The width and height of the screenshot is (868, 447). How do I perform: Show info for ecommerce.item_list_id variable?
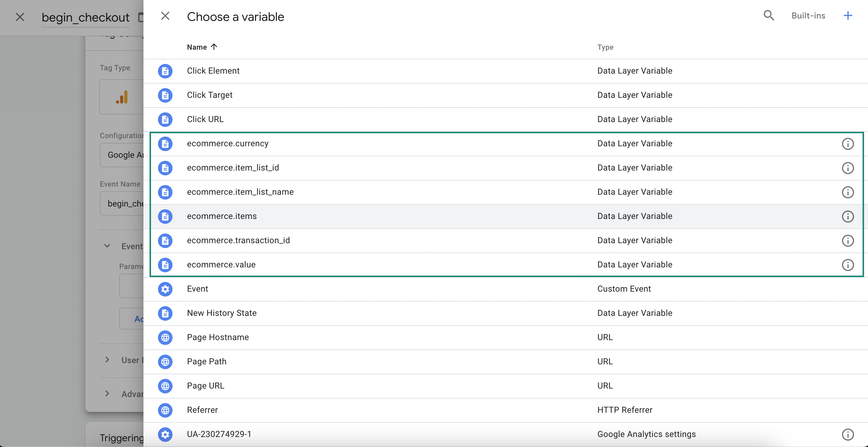(848, 168)
